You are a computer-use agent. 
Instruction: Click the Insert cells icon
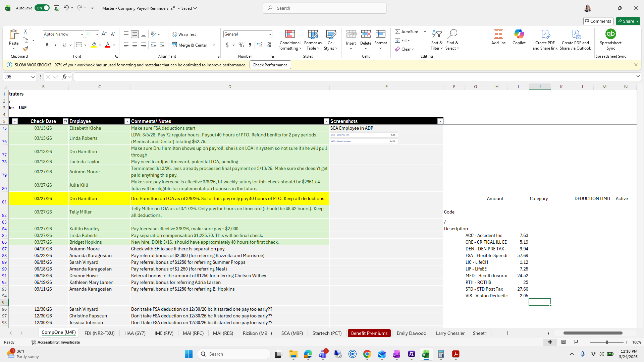tap(351, 34)
